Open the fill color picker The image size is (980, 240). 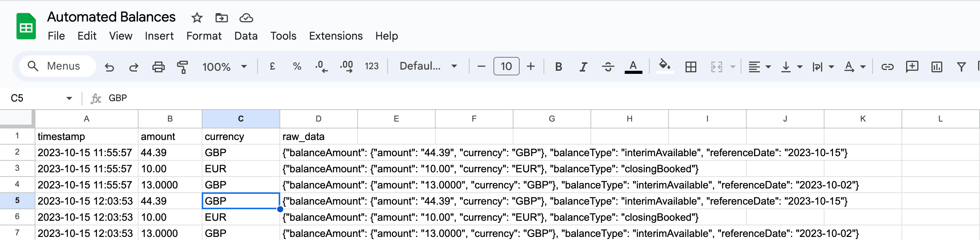[665, 66]
